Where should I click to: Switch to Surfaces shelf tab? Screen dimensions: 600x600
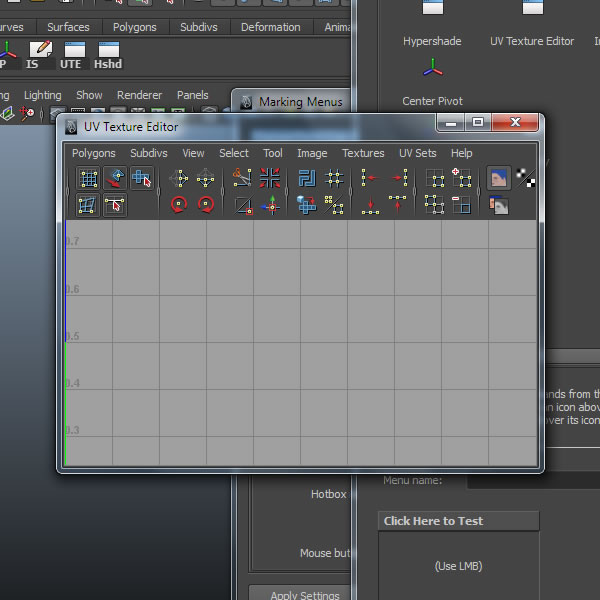click(x=68, y=27)
